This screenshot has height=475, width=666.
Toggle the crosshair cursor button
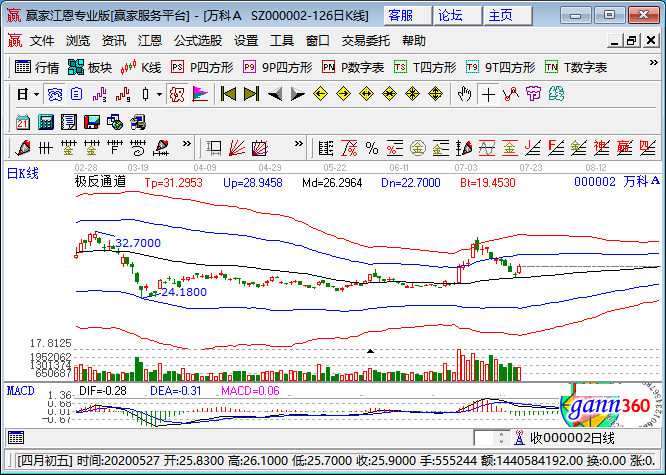pos(488,94)
